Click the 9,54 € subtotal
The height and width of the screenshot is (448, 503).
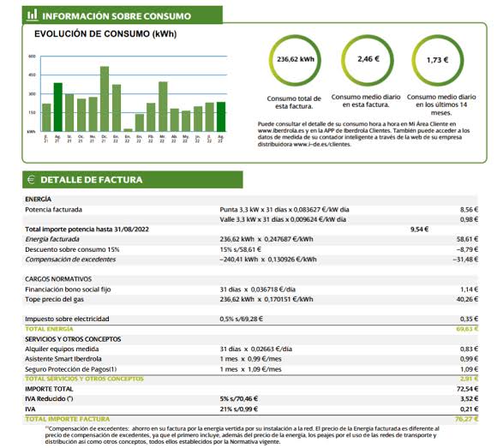click(420, 230)
